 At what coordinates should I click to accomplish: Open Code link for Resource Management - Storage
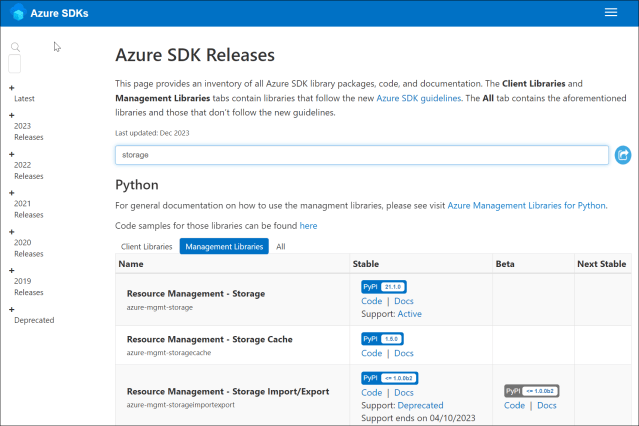tap(372, 301)
